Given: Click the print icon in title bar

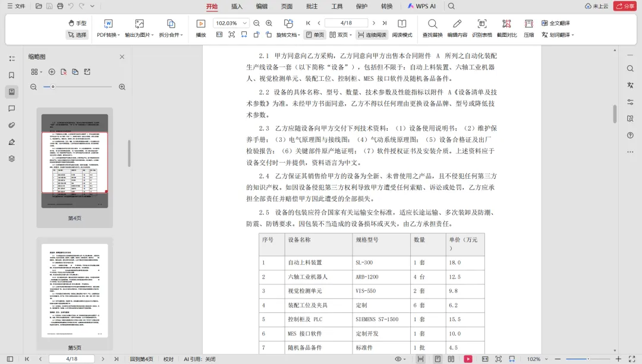Looking at the screenshot, I should click(x=60, y=6).
